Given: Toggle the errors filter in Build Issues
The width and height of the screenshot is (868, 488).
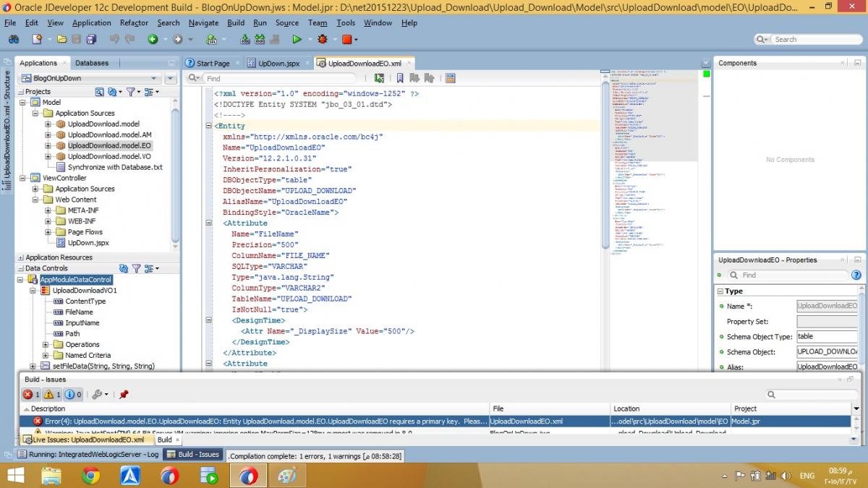Looking at the screenshot, I should coord(31,395).
